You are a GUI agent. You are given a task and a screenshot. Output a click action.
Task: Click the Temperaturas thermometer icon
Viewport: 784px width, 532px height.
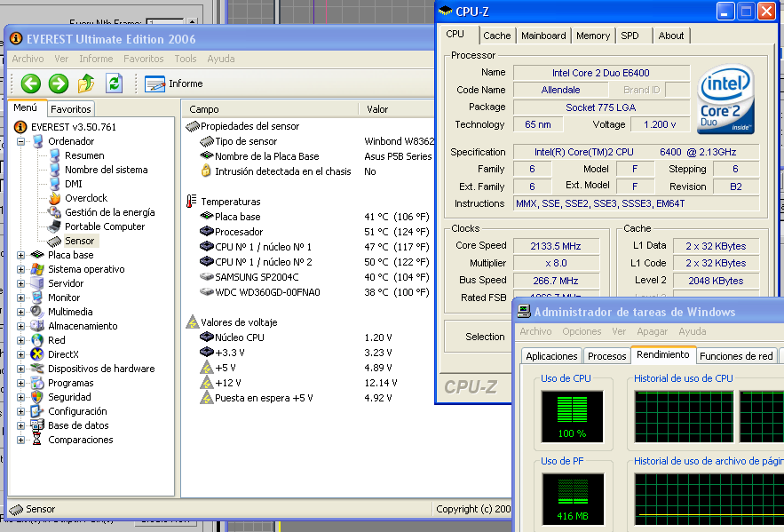pyautogui.click(x=191, y=202)
